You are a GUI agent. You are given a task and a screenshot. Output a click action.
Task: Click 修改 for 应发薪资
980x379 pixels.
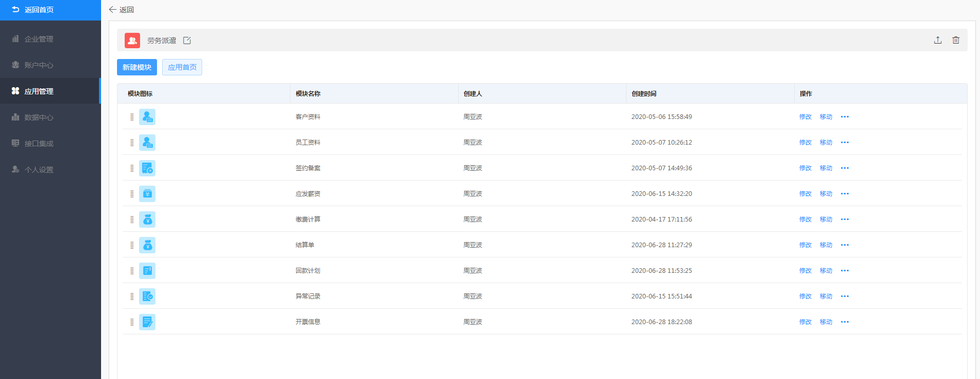pos(806,194)
